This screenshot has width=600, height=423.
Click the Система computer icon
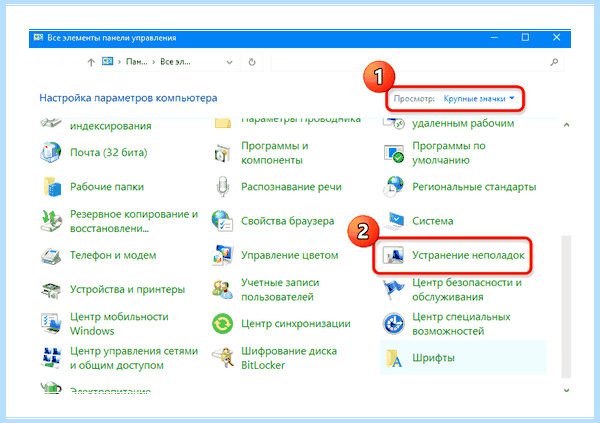pyautogui.click(x=394, y=221)
